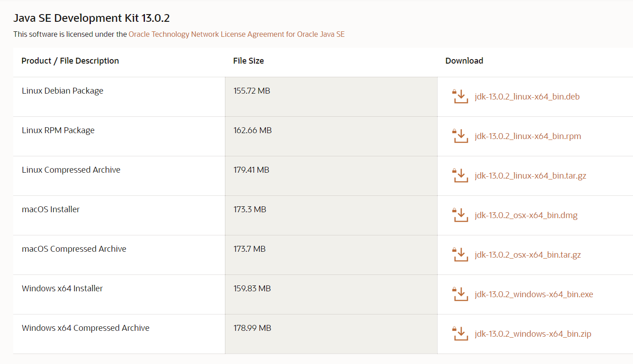Viewport: 633px width, 364px height.
Task: Click the Product / File Description header
Action: (70, 61)
